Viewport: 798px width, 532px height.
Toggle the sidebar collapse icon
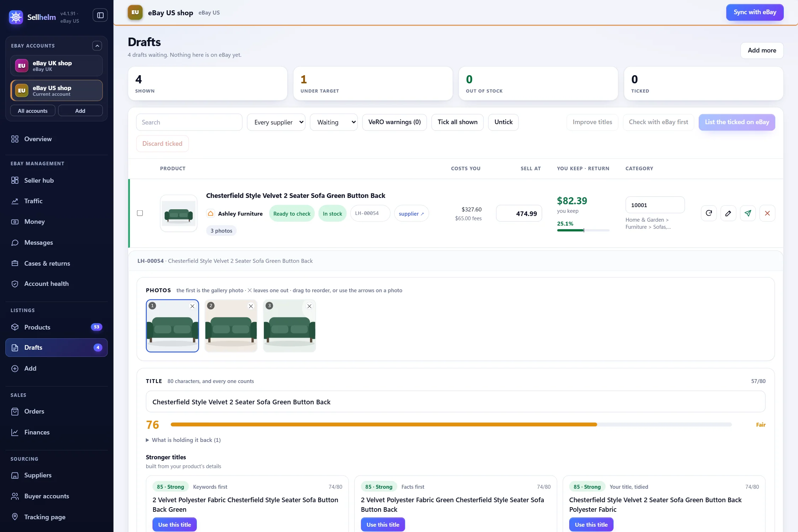click(x=100, y=15)
